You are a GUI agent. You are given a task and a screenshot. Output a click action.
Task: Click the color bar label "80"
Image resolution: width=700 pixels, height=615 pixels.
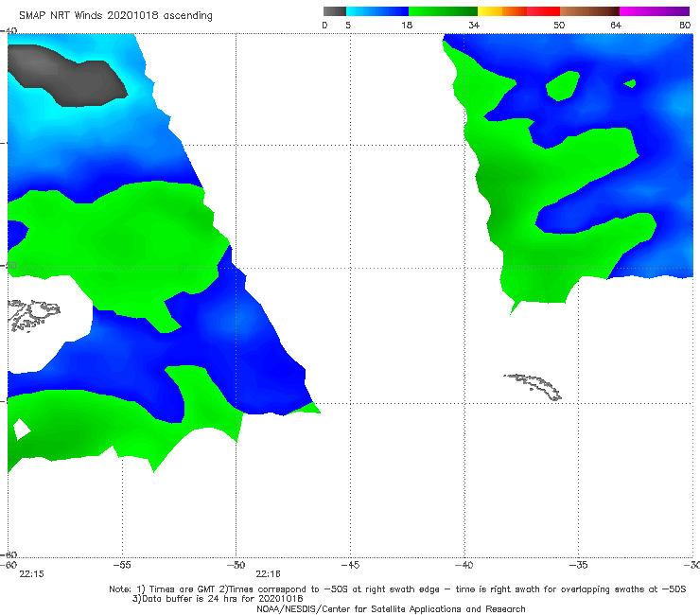[x=685, y=26]
